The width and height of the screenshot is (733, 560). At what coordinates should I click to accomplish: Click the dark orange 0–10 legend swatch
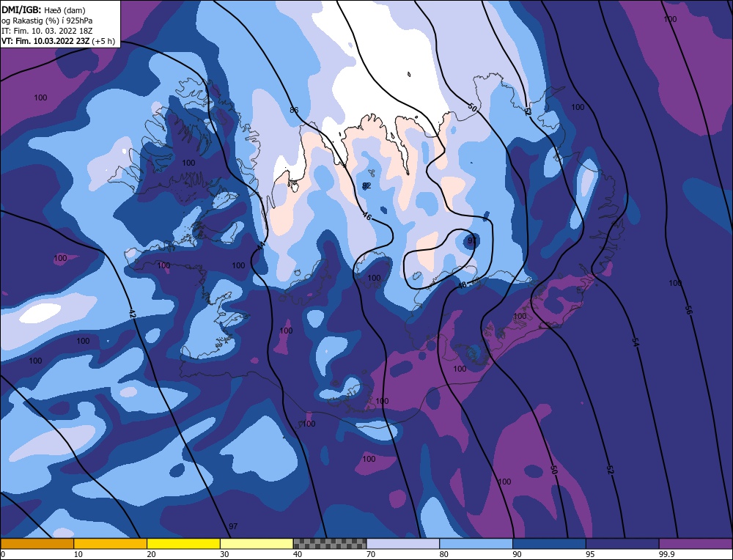click(x=37, y=543)
